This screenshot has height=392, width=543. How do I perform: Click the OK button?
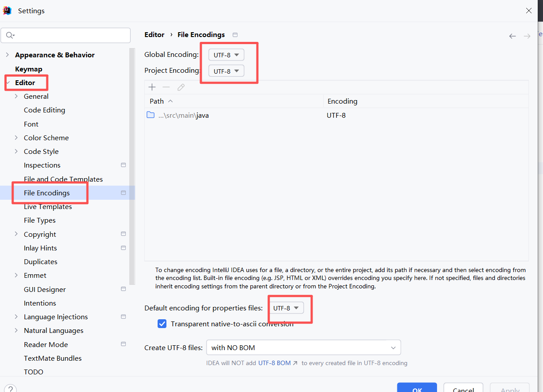point(417,387)
